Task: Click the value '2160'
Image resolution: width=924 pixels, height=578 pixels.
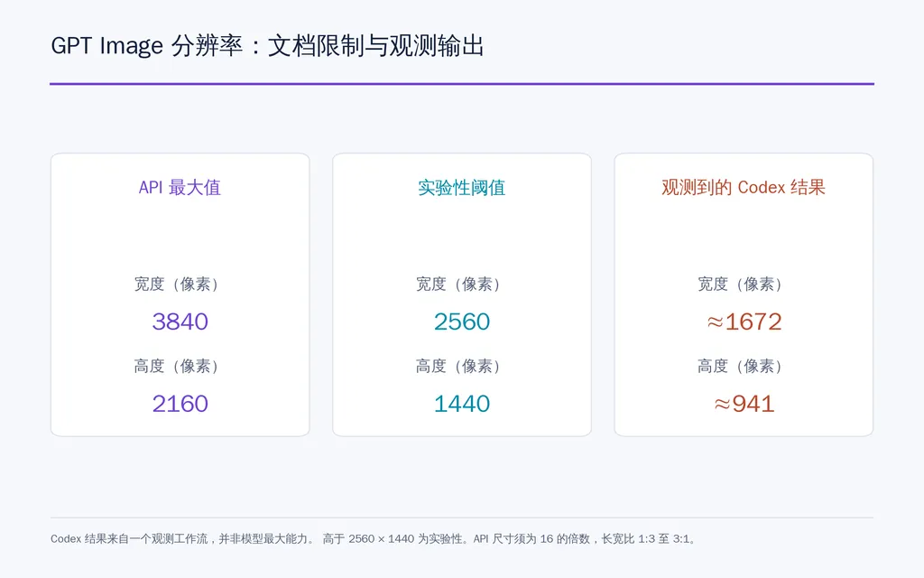Action: (x=180, y=404)
